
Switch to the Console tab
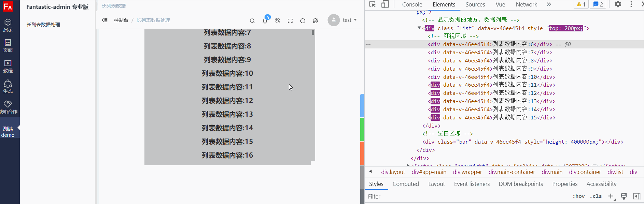(412, 4)
